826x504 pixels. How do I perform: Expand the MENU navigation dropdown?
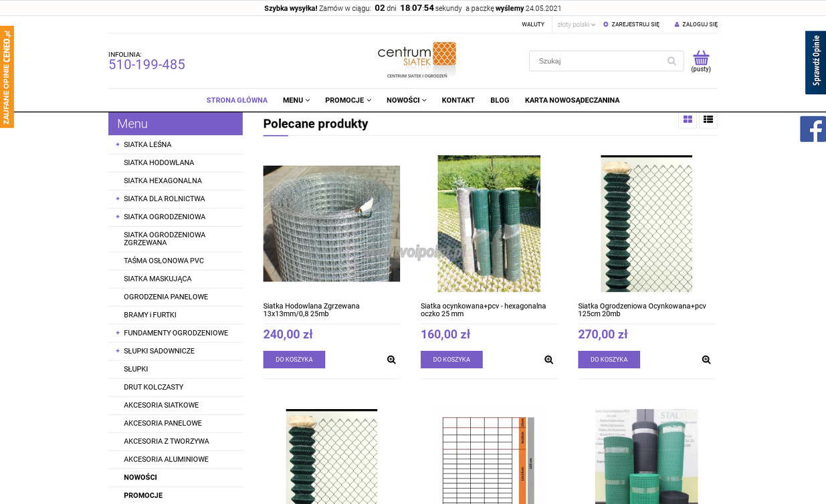(x=296, y=100)
